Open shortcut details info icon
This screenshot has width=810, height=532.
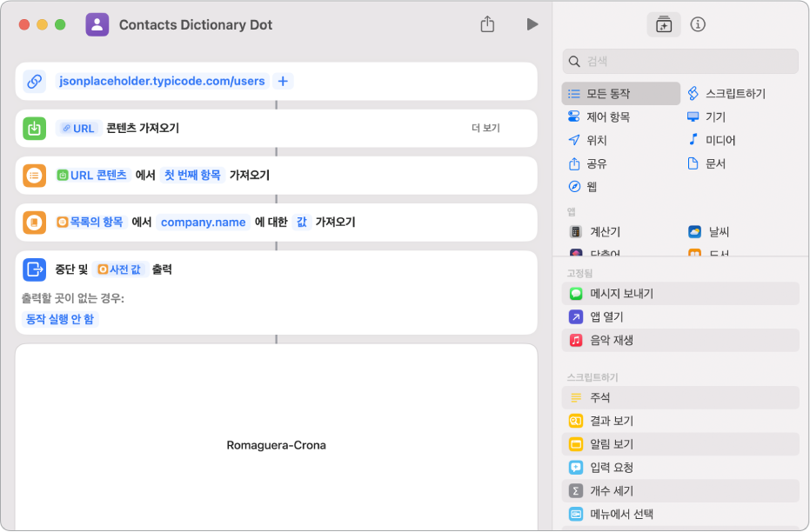pyautogui.click(x=698, y=24)
